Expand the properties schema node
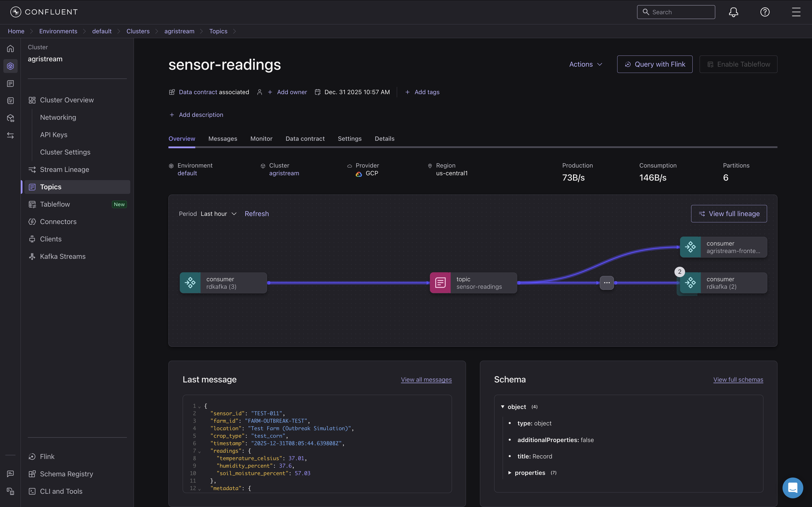The width and height of the screenshot is (812, 507). tap(510, 473)
